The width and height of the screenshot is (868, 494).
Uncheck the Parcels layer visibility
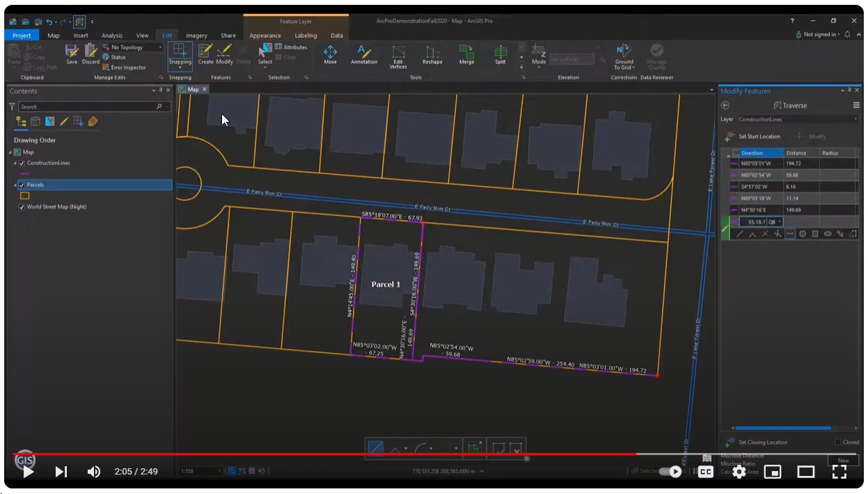[x=22, y=185]
